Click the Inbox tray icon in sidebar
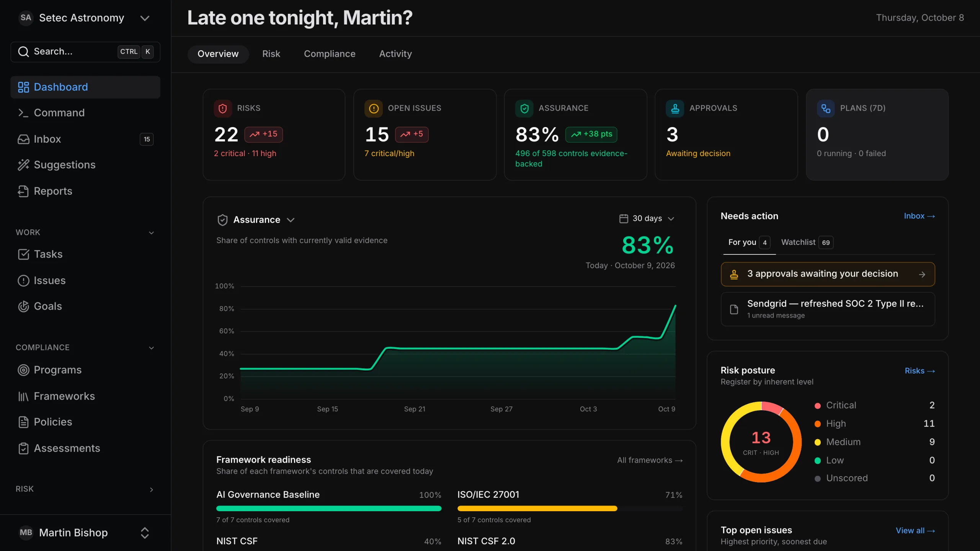This screenshot has width=980, height=551. pyautogui.click(x=23, y=139)
